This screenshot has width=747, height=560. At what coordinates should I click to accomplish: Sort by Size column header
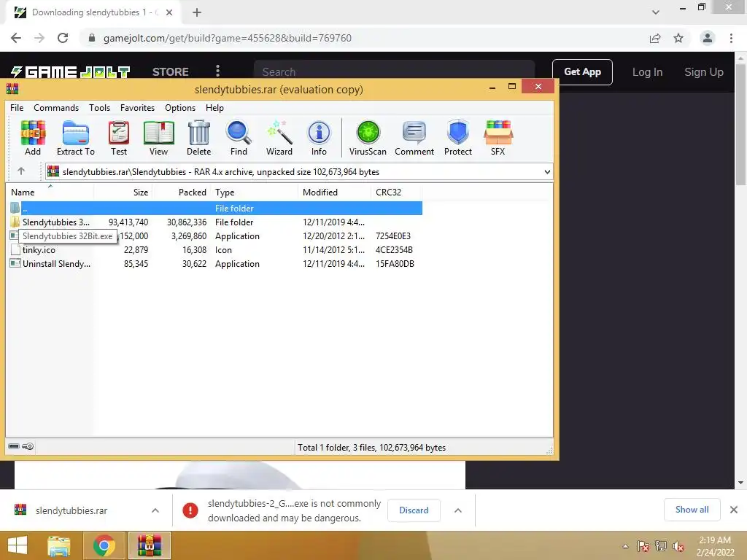pos(123,192)
